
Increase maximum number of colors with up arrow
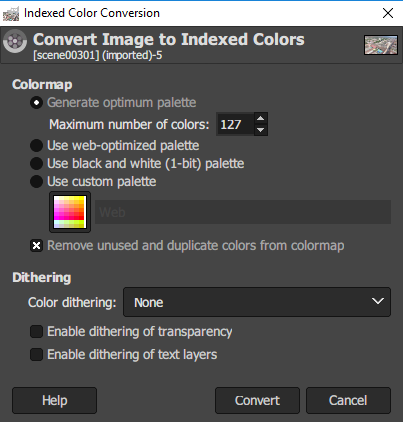tap(261, 118)
